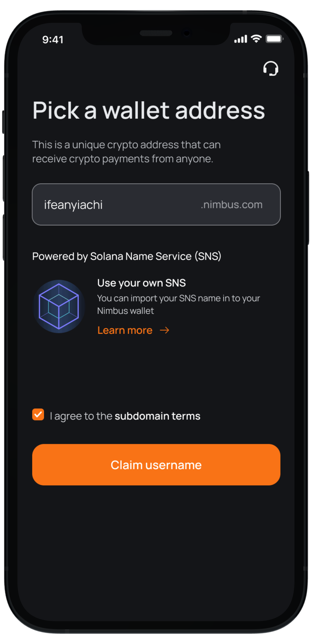The height and width of the screenshot is (644, 311).
Task: Tap the battery indicator icon
Action: [274, 39]
